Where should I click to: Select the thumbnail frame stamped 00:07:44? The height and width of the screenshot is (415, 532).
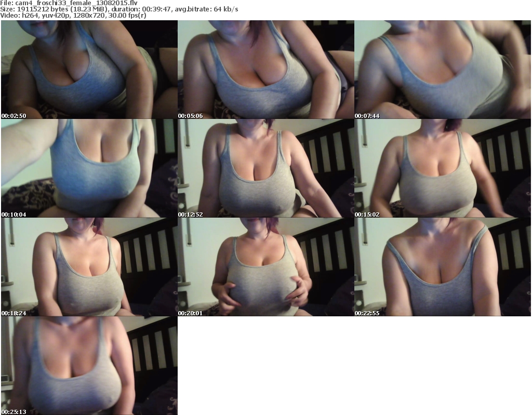443,70
